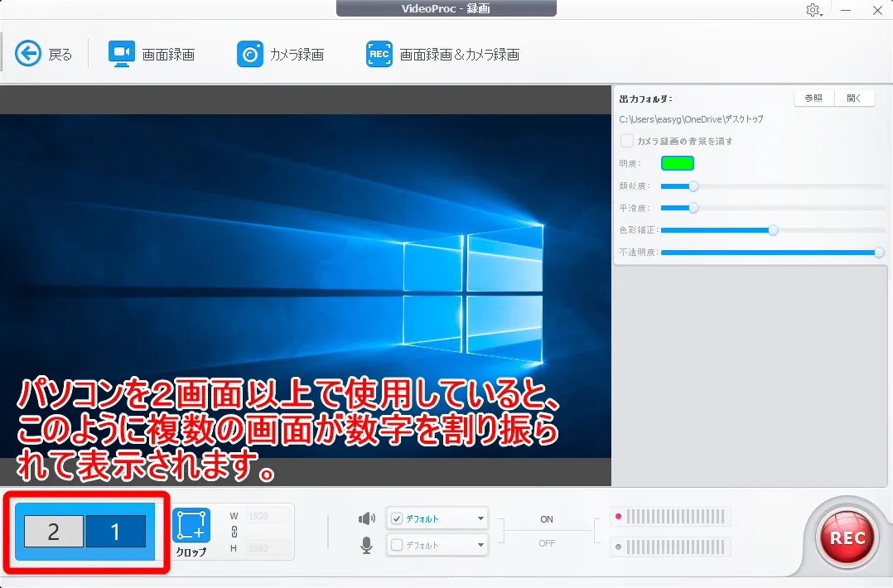Close the VideoProc window

click(x=877, y=10)
